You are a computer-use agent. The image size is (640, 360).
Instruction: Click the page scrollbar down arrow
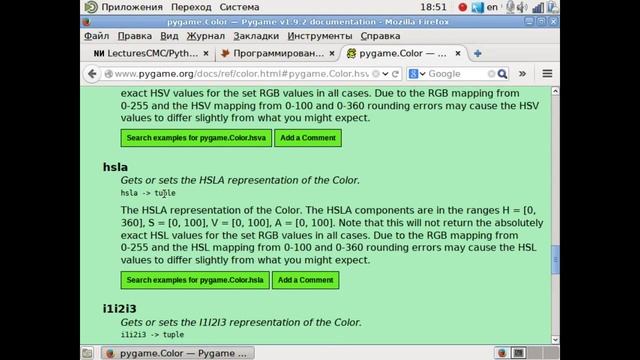(x=555, y=340)
